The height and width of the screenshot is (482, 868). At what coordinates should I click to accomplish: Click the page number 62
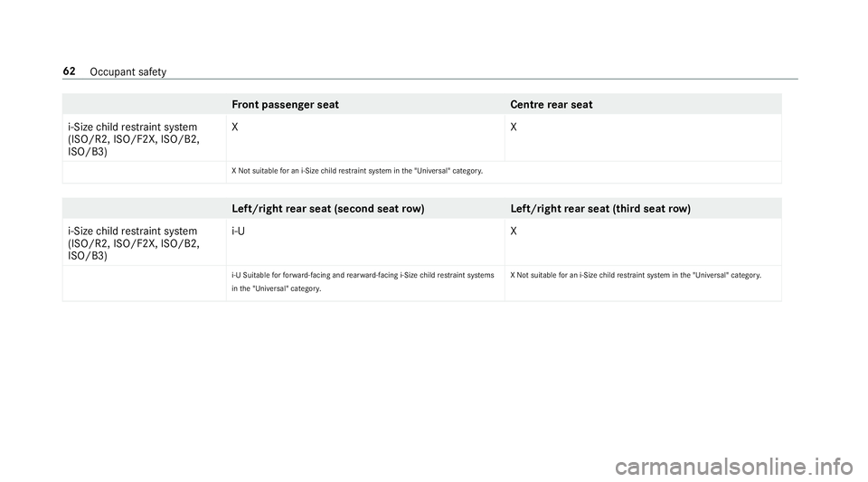(70, 71)
